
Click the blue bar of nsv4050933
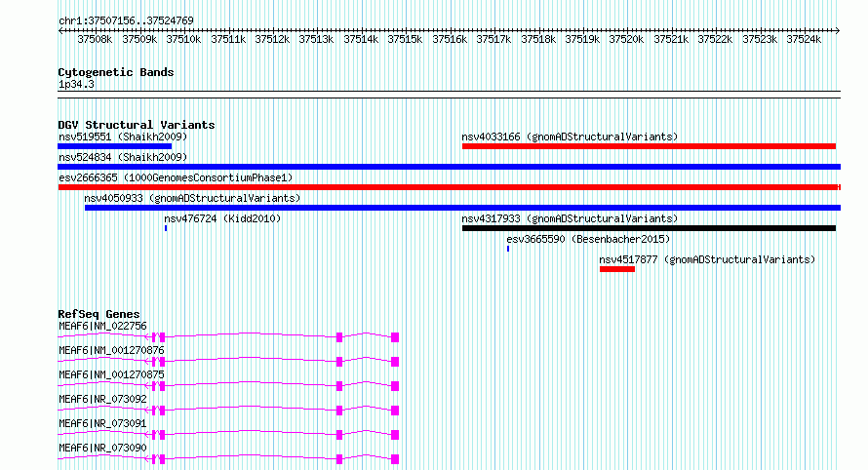pyautogui.click(x=463, y=208)
